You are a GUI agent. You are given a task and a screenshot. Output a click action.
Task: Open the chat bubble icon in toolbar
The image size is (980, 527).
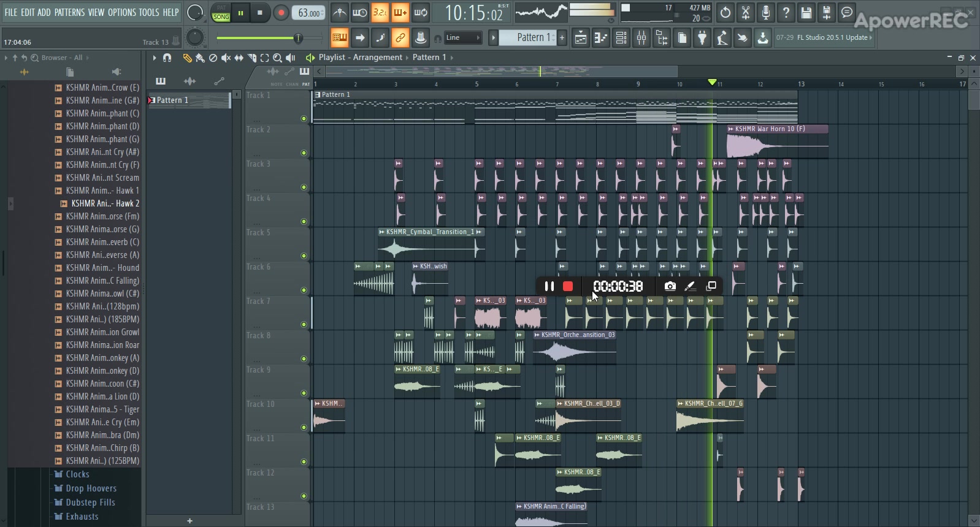click(x=847, y=12)
